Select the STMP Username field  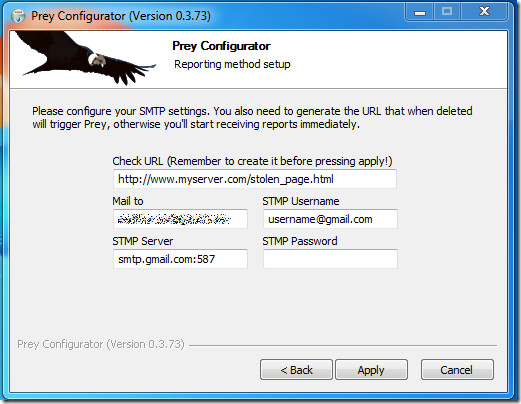[330, 219]
